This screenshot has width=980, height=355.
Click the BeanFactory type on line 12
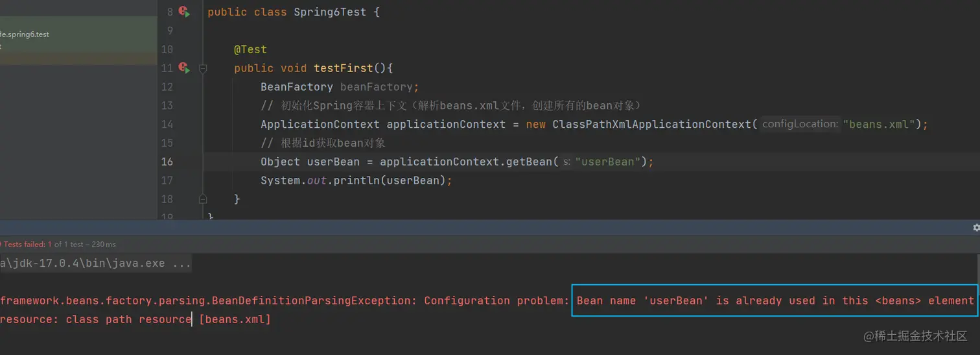[297, 87]
